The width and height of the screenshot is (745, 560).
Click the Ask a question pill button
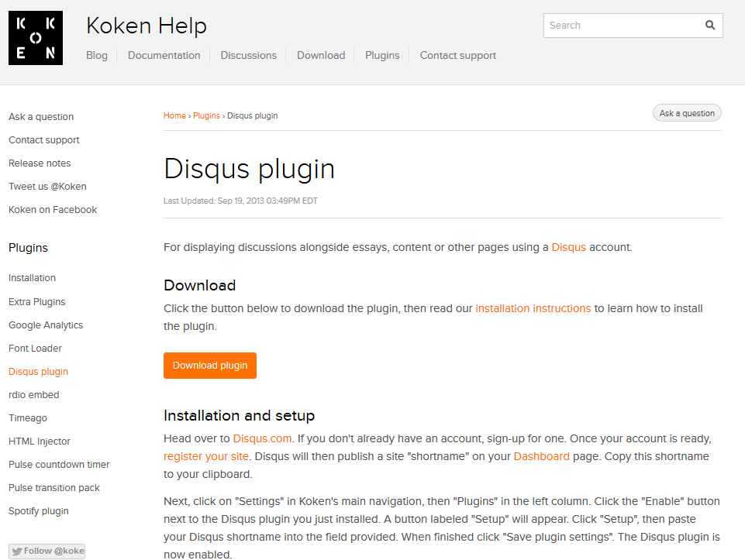click(687, 113)
